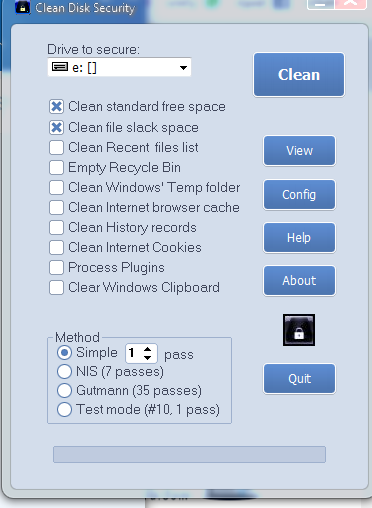Viewport: 372px width, 508px height.
Task: Click the title bar lock icon
Action: pos(22,7)
